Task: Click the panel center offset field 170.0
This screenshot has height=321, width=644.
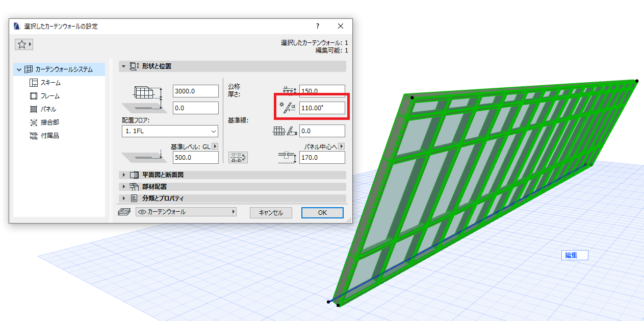Action: point(322,158)
